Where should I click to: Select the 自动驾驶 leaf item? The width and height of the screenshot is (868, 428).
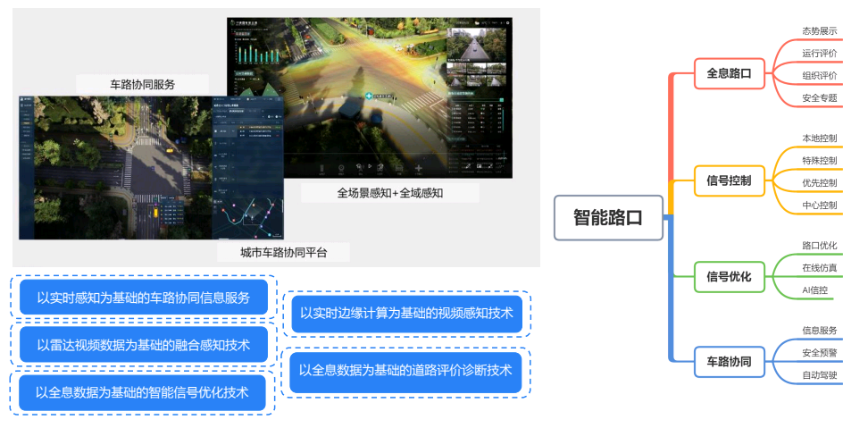(819, 375)
